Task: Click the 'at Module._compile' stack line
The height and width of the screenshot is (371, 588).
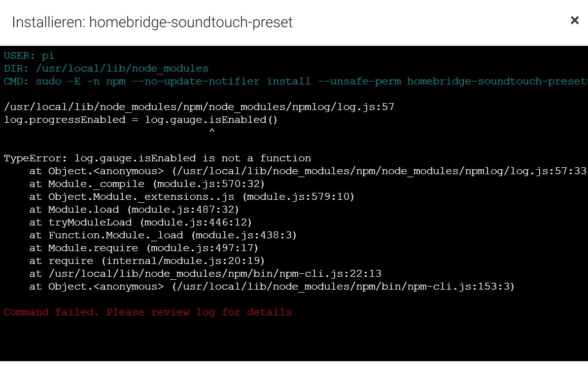Action: click(x=147, y=184)
